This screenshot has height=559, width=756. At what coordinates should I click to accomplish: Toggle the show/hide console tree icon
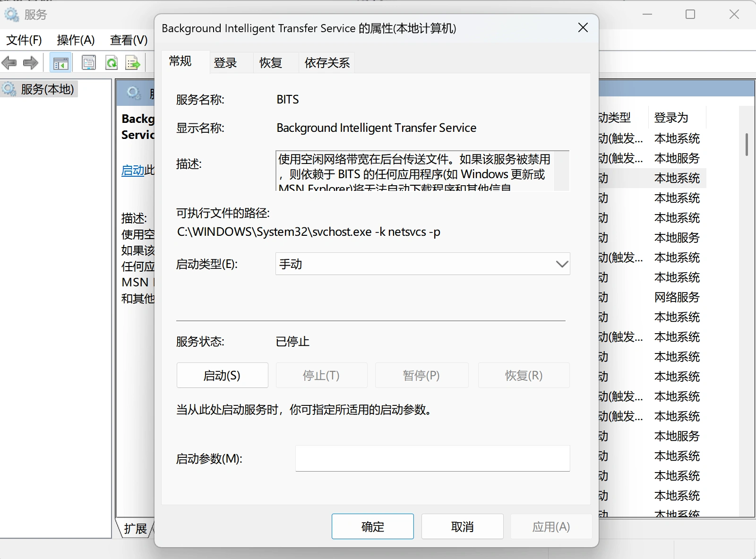[60, 62]
